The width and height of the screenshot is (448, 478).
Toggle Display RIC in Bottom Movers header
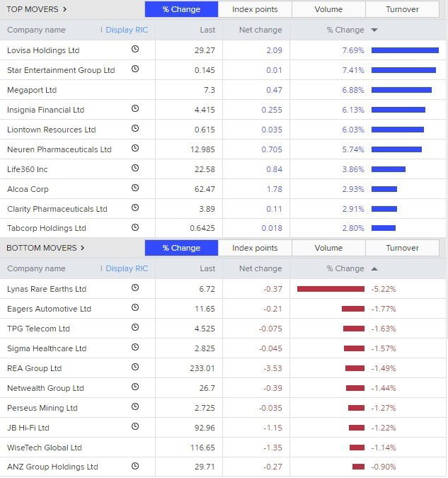[127, 268]
